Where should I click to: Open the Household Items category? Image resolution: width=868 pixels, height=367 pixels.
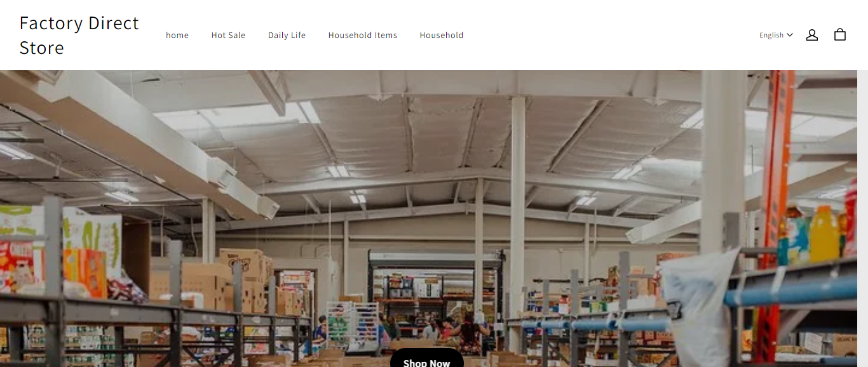362,35
